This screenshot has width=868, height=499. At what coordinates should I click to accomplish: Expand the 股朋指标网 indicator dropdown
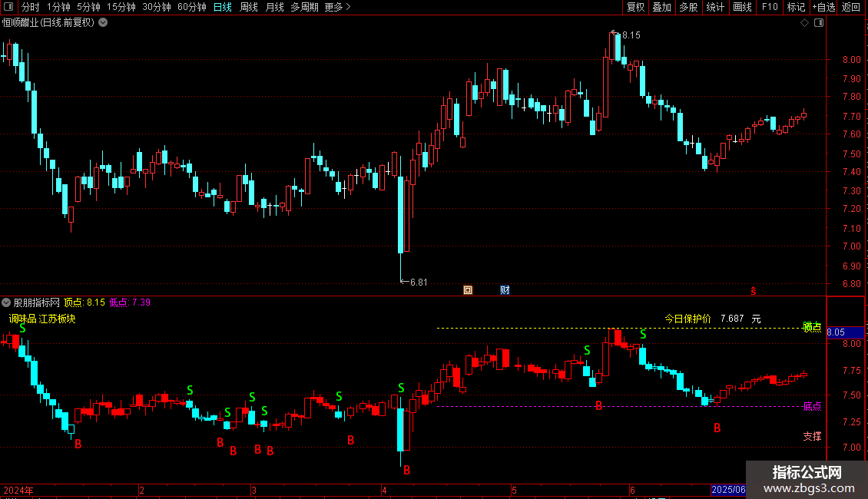pos(6,302)
